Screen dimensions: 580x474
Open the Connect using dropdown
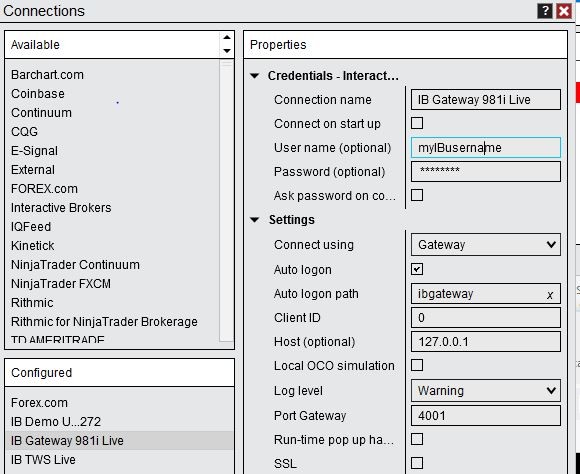tap(486, 245)
